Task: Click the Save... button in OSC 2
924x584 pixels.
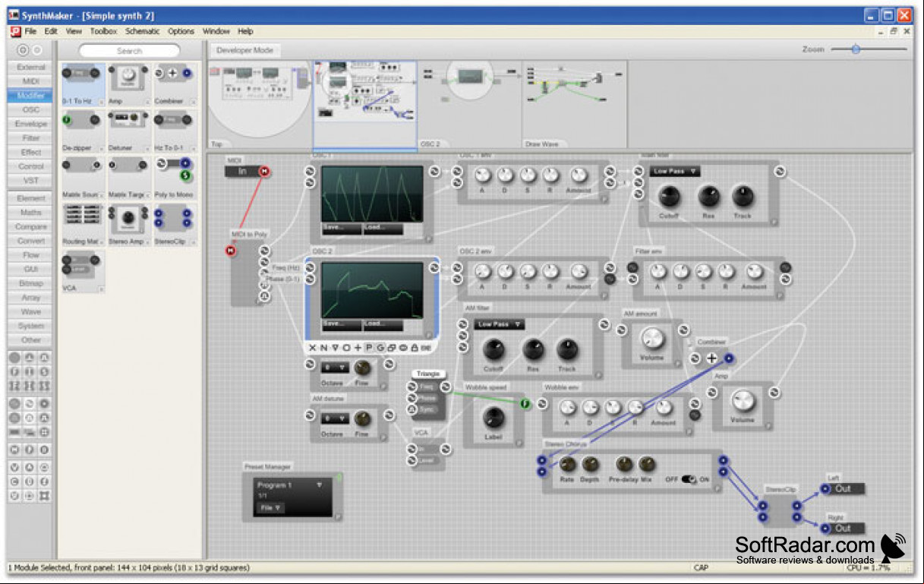Action: coord(342,324)
